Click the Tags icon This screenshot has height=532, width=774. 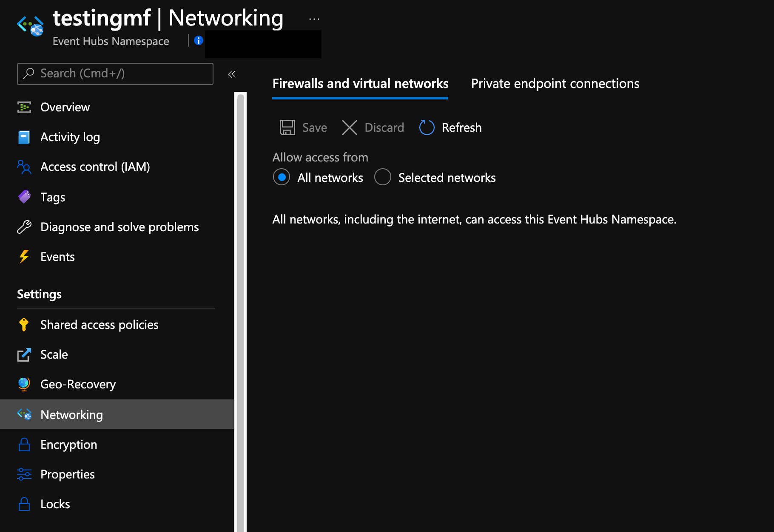click(x=24, y=197)
